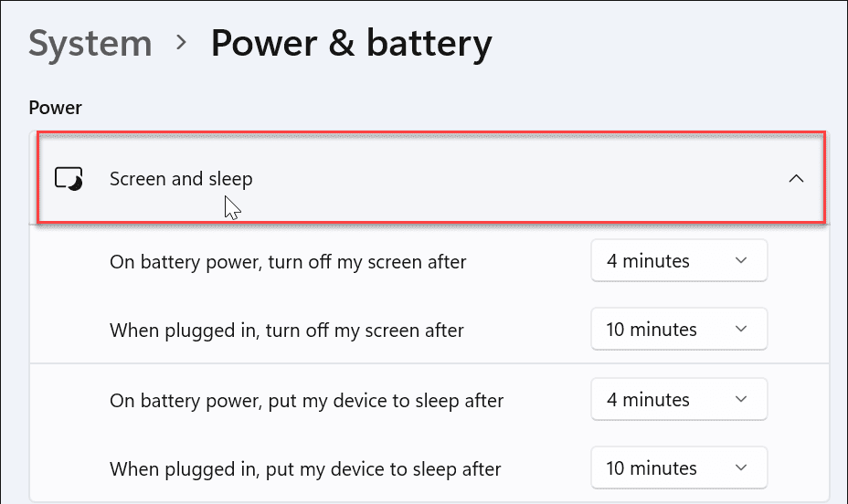
Task: Click the Power section heading
Action: (56, 108)
